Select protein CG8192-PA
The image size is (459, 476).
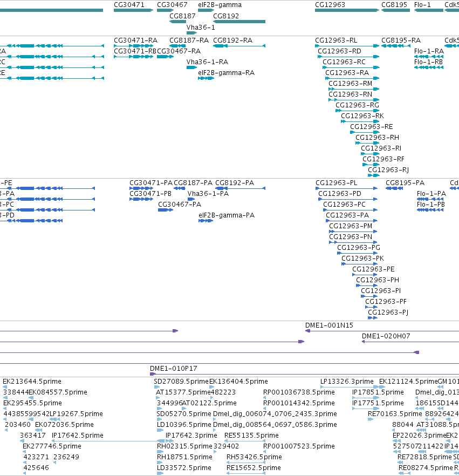tap(235, 183)
